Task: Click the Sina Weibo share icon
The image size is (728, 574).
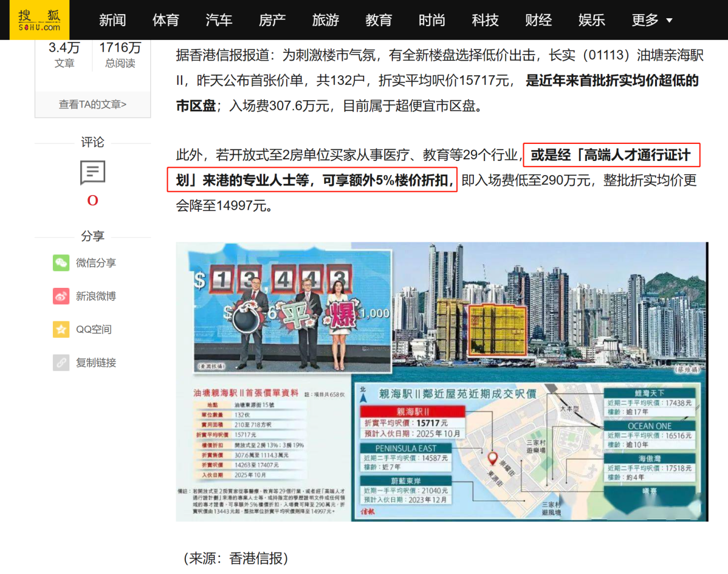Action: click(61, 296)
